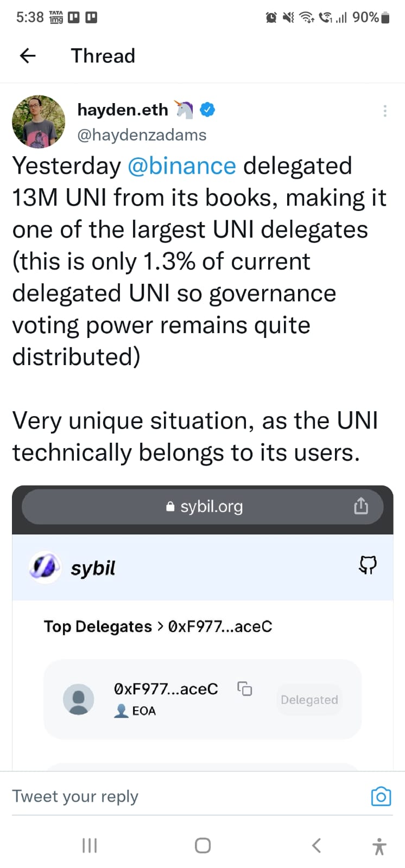The height and width of the screenshot is (868, 405).
Task: Tap the share icon in sybil.org bar
Action: pos(361,506)
